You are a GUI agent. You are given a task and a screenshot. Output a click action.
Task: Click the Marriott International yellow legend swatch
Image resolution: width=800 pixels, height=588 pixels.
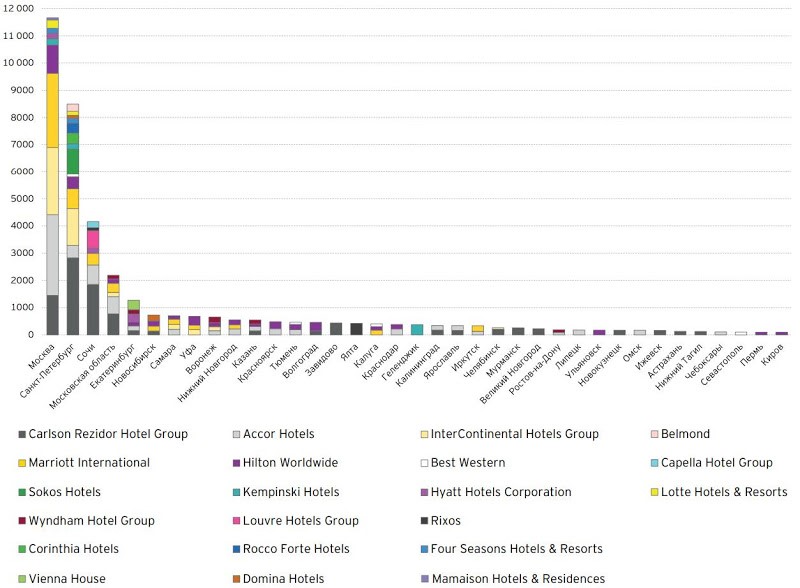(22, 463)
